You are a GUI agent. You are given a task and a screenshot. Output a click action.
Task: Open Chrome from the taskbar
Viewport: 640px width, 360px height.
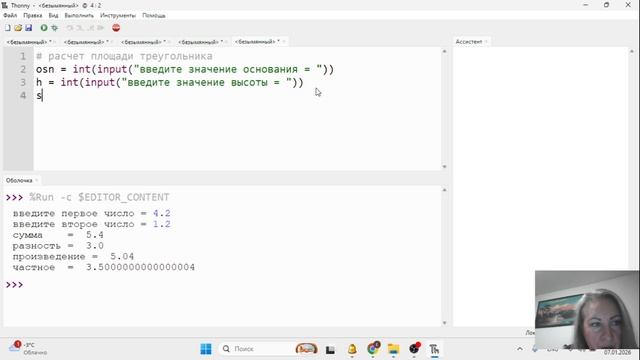(x=373, y=349)
